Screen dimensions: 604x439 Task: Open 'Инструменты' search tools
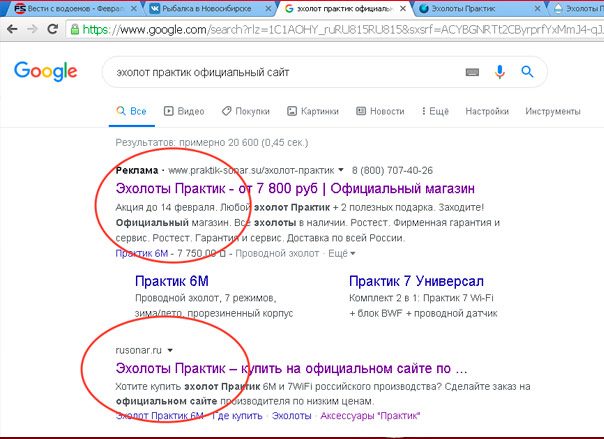[x=553, y=111]
